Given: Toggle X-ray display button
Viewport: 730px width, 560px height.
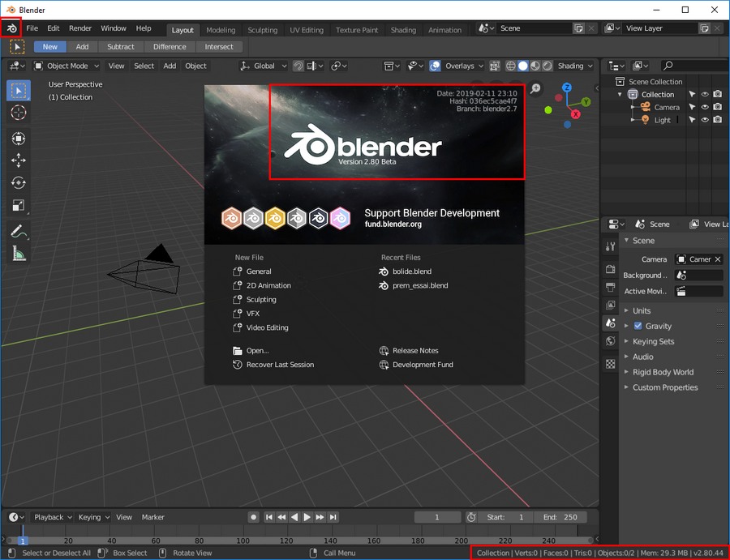Looking at the screenshot, I should click(x=495, y=66).
